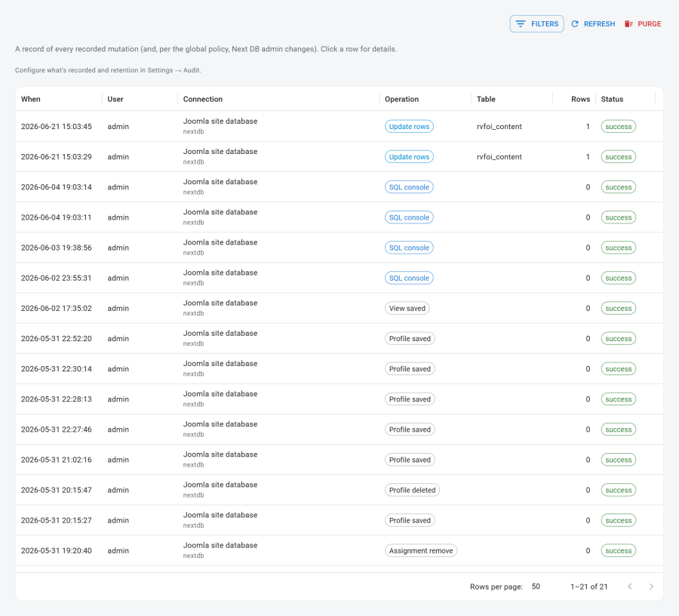
Task: Click Profile saved chip at 22:30:14
Action: pyautogui.click(x=410, y=368)
